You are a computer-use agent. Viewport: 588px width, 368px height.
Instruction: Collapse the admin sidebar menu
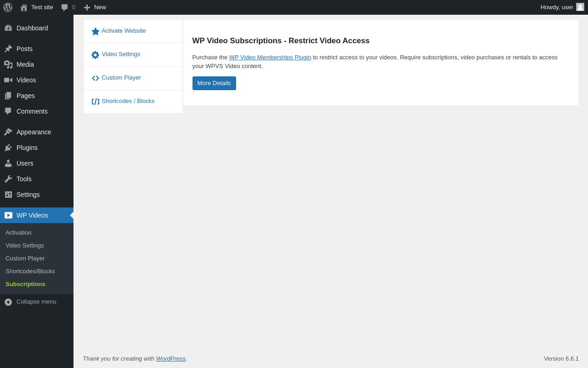tap(37, 302)
